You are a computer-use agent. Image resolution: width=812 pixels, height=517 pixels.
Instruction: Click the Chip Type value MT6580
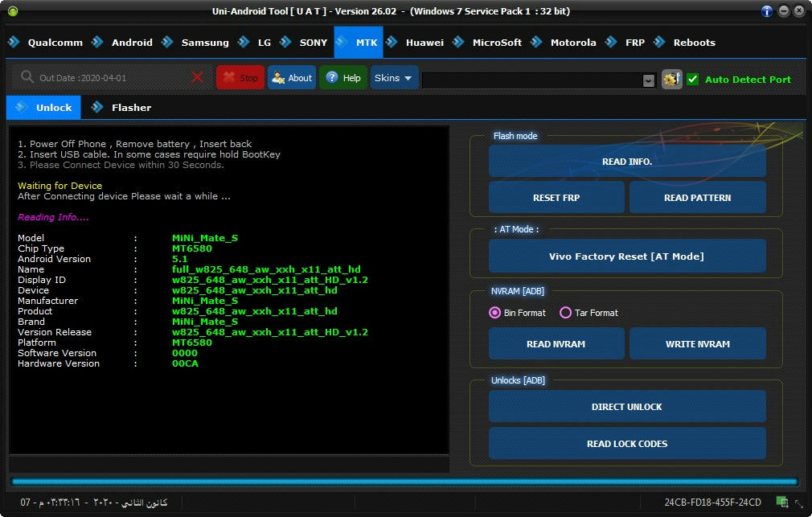point(192,248)
